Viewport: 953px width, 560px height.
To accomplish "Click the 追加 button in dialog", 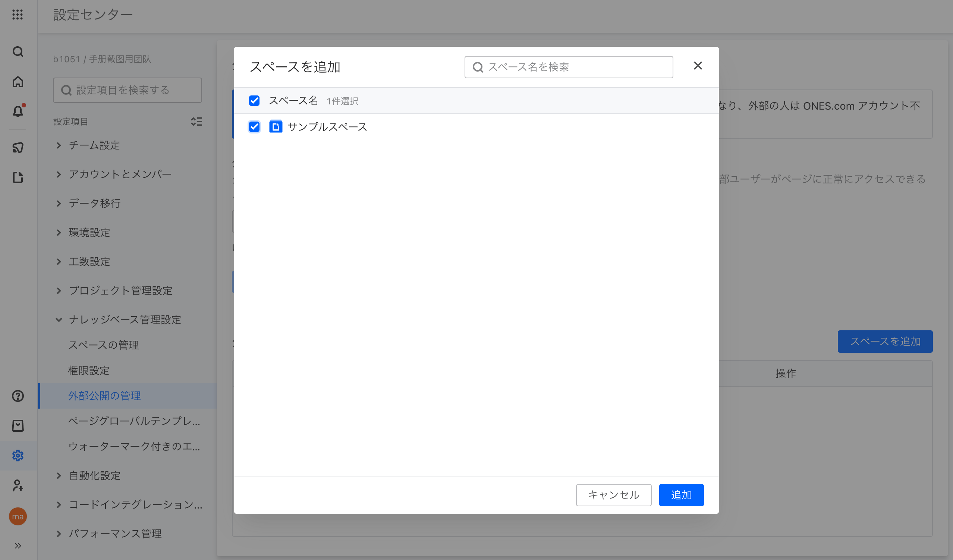I will pos(681,495).
